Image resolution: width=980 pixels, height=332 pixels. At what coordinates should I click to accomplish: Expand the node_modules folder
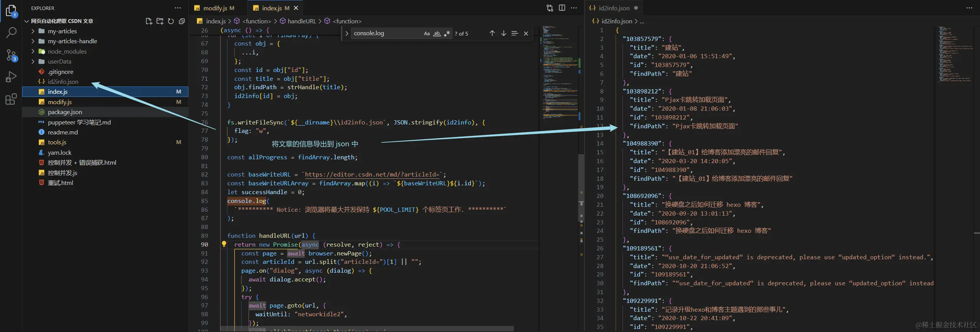pyautogui.click(x=33, y=51)
